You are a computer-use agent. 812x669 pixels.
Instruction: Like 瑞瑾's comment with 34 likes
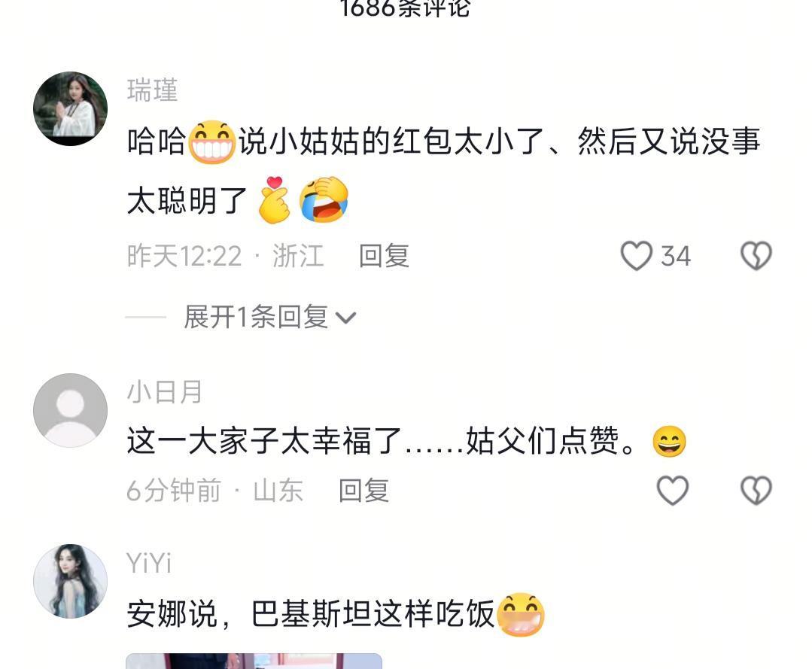point(636,256)
